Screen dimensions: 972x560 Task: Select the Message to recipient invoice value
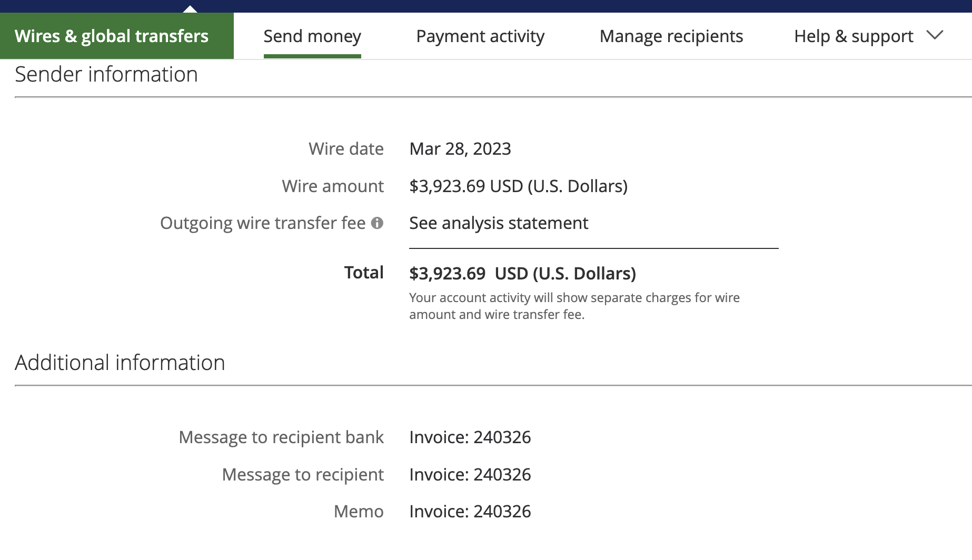tap(470, 475)
